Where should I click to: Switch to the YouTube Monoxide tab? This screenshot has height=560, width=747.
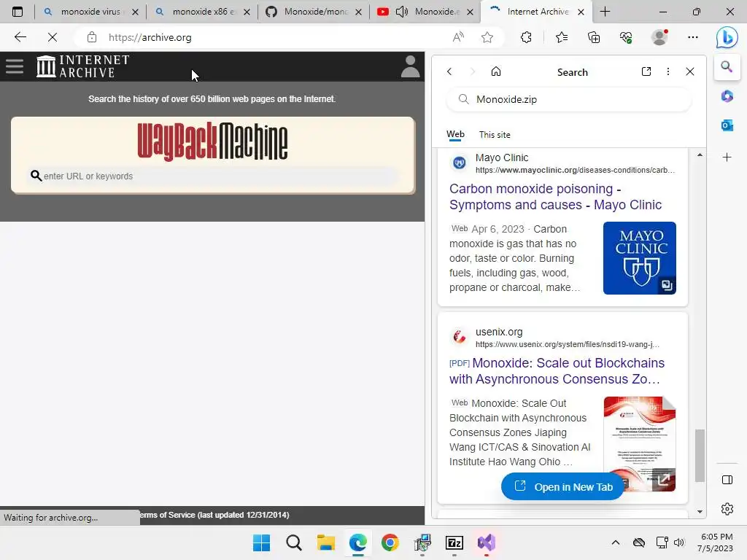[x=425, y=12]
